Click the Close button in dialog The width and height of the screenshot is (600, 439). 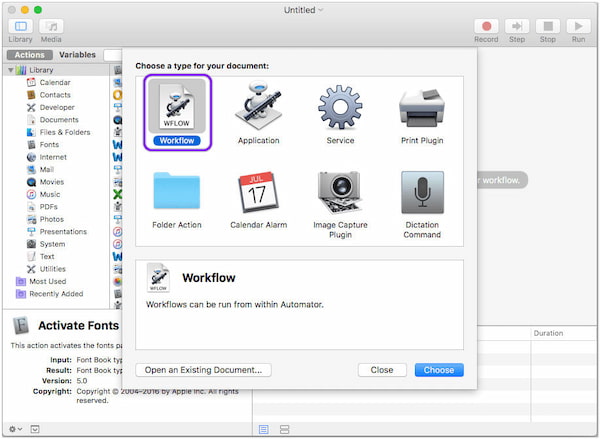382,370
